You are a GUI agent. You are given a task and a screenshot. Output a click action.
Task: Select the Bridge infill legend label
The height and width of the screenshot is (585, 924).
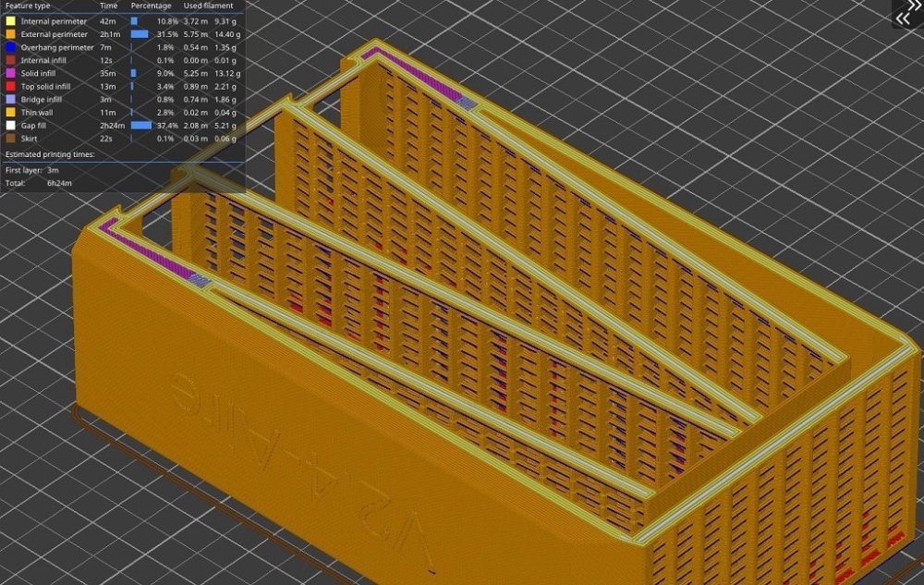pos(42,99)
